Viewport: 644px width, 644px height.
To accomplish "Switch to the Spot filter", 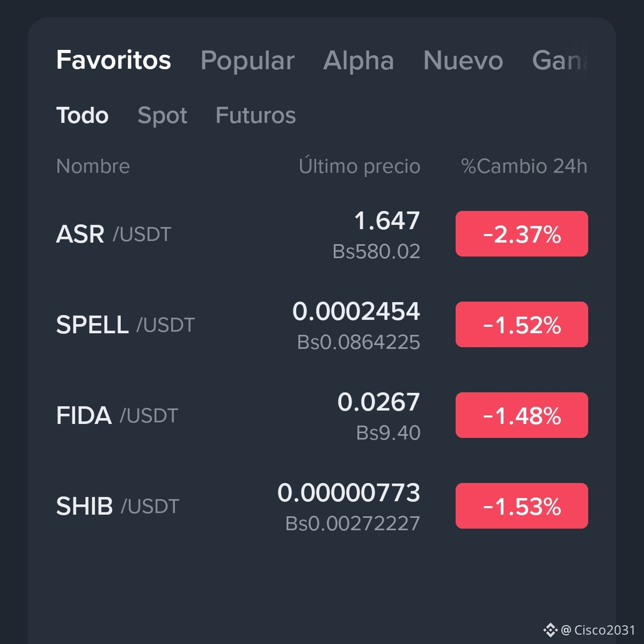I will (x=163, y=115).
